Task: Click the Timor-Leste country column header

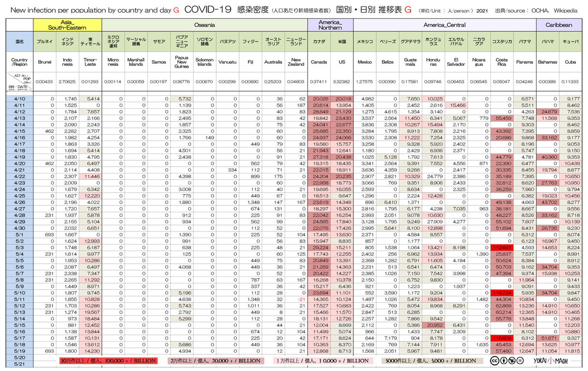Action: tap(90, 62)
